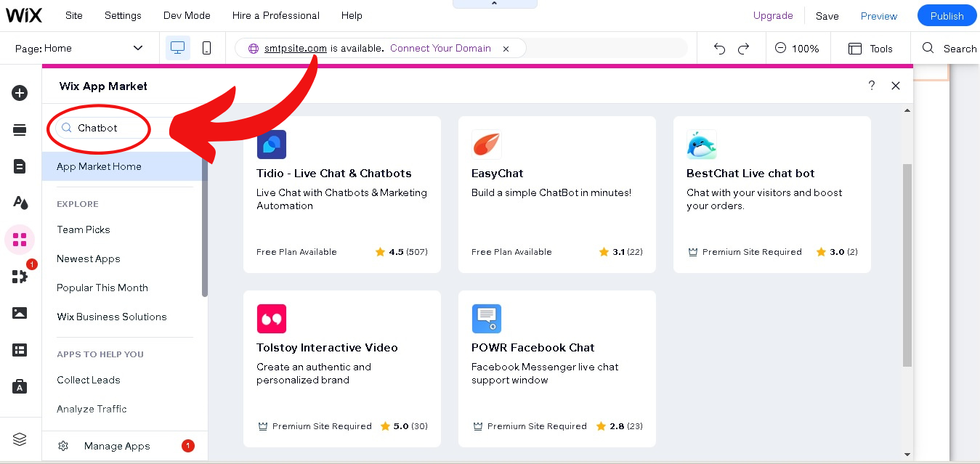This screenshot has height=464, width=980.
Task: Open Analyze Traffic category
Action: point(92,409)
